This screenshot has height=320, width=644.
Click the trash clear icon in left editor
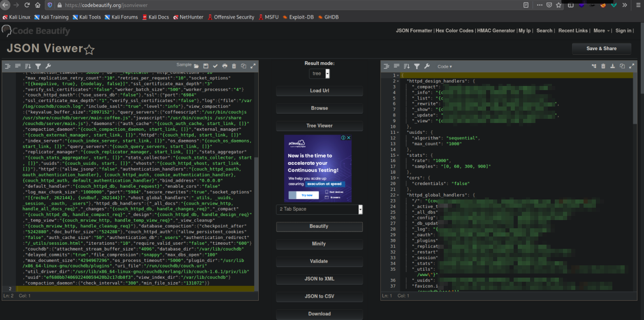point(234,66)
